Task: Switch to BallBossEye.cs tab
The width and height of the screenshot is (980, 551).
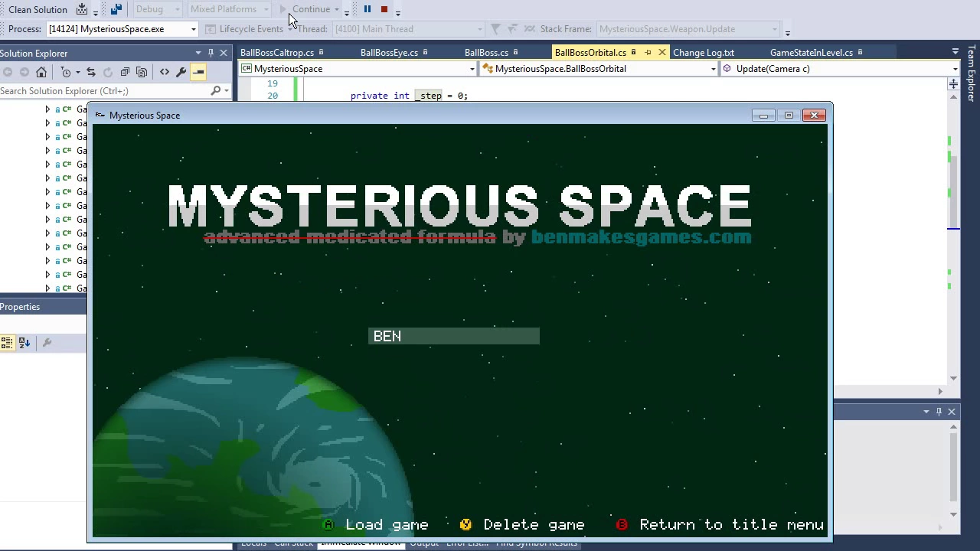Action: click(389, 53)
